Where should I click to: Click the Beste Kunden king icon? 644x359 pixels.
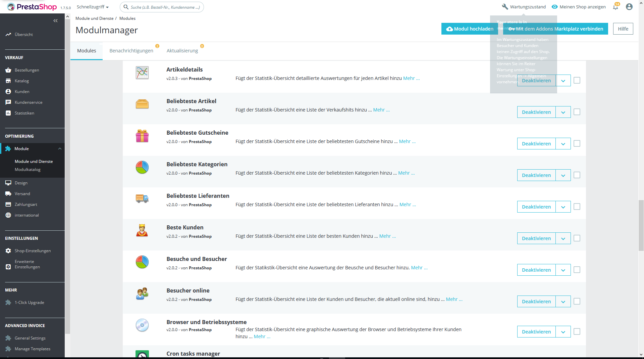[142, 231]
